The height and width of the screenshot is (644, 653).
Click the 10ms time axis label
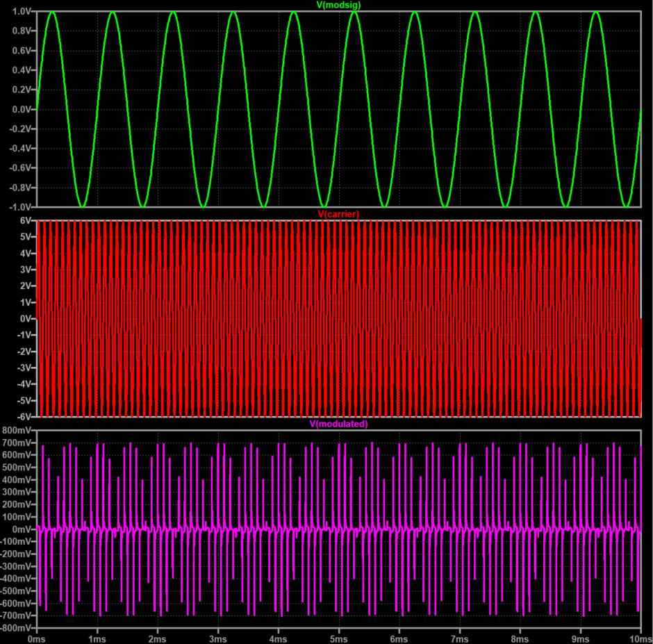[x=641, y=639]
